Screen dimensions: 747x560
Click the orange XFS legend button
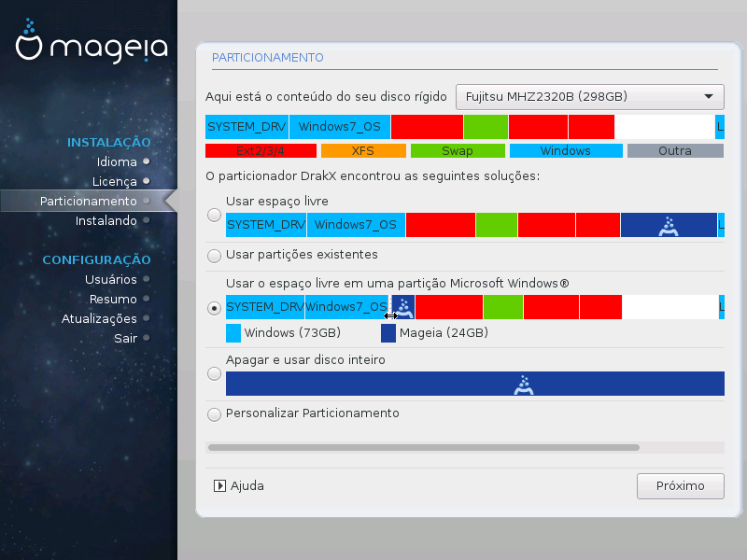point(363,150)
